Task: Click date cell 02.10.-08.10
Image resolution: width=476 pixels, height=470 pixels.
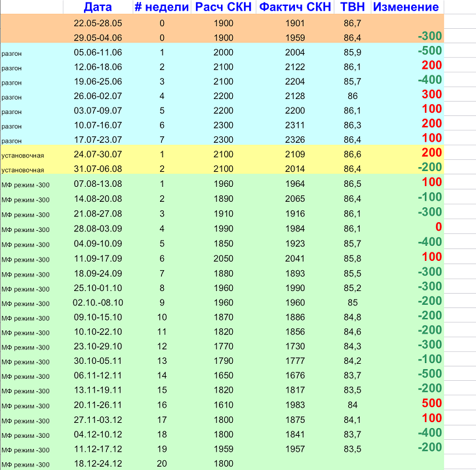Action: [98, 303]
